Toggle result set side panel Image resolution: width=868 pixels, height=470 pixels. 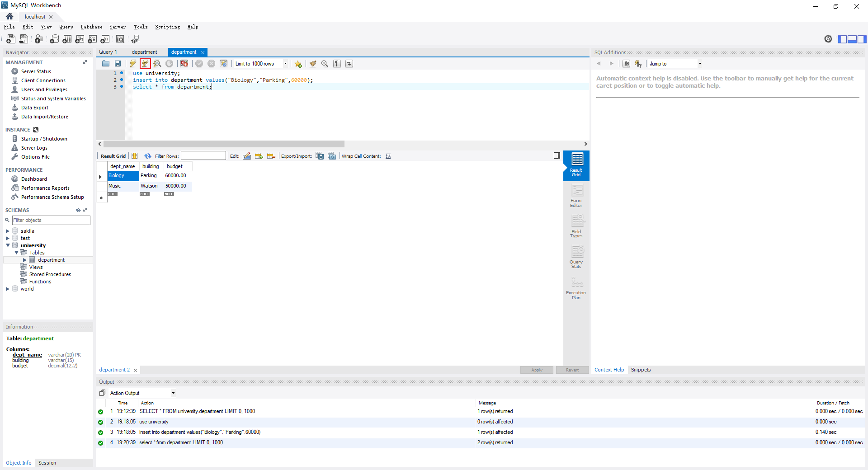tap(557, 155)
